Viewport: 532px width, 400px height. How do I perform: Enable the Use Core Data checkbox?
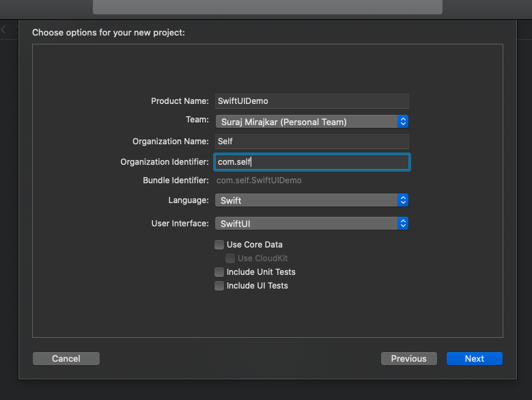tap(219, 245)
